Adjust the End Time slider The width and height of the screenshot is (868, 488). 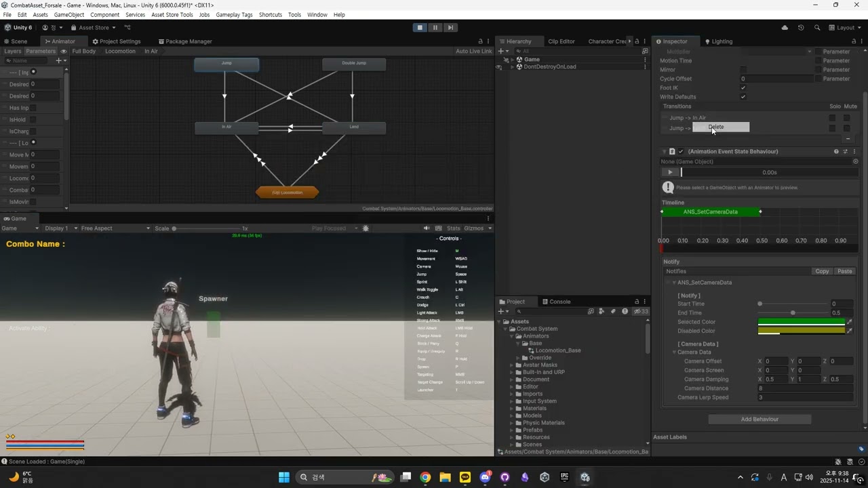click(793, 313)
